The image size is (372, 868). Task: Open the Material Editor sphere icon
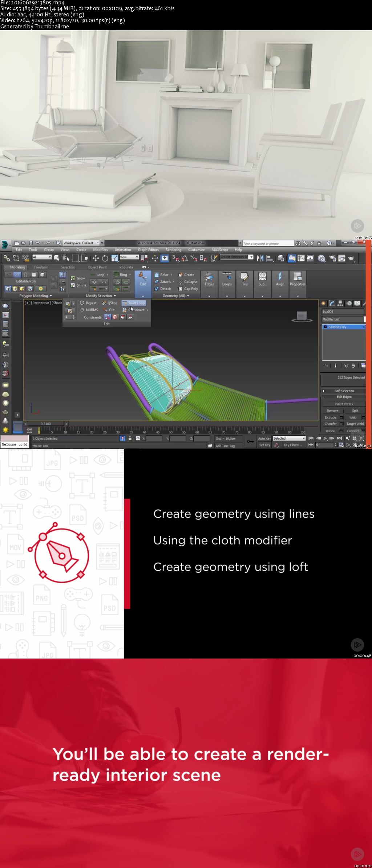(x=322, y=258)
